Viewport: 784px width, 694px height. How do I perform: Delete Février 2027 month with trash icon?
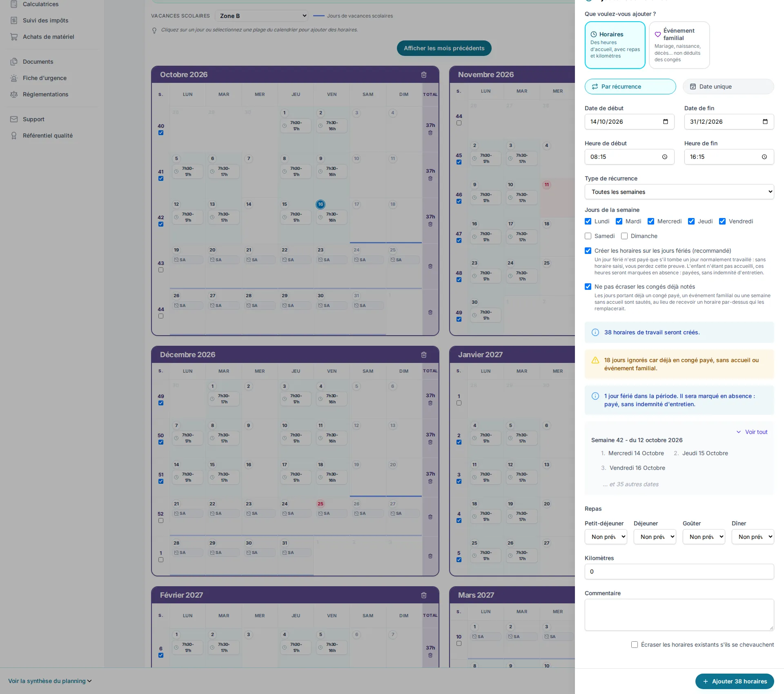pos(424,595)
